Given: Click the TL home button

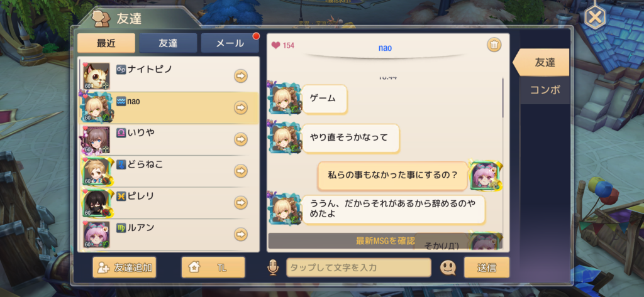Looking at the screenshot, I should pos(213,267).
